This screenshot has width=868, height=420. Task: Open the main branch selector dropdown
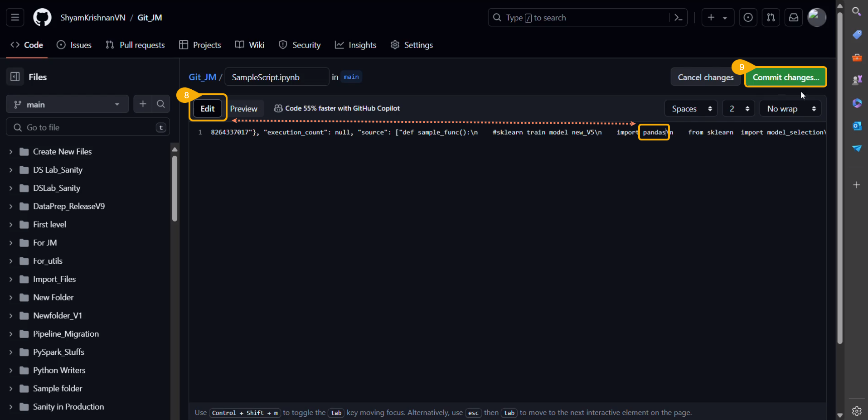(x=67, y=105)
